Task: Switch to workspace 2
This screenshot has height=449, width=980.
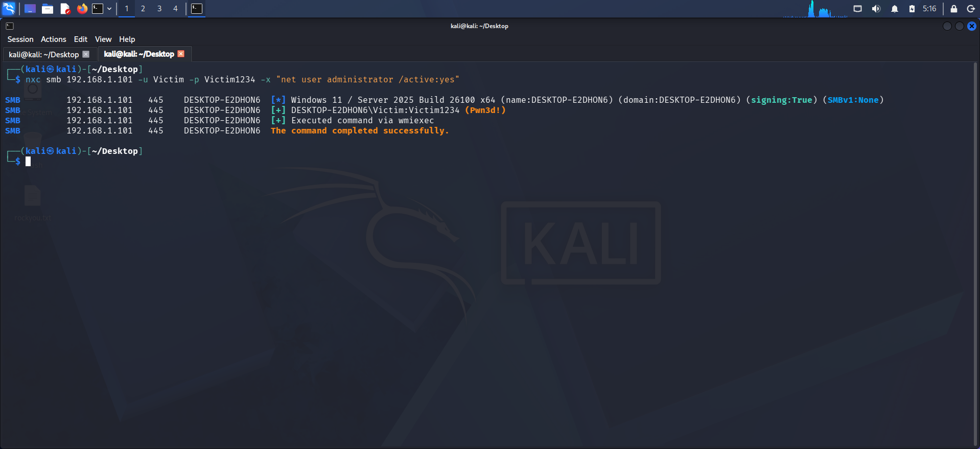Action: (143, 9)
